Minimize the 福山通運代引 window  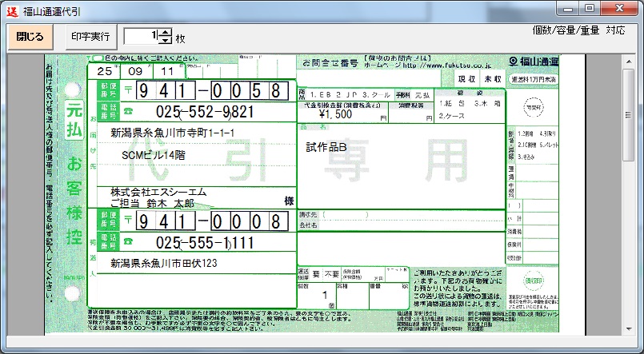[568, 9]
